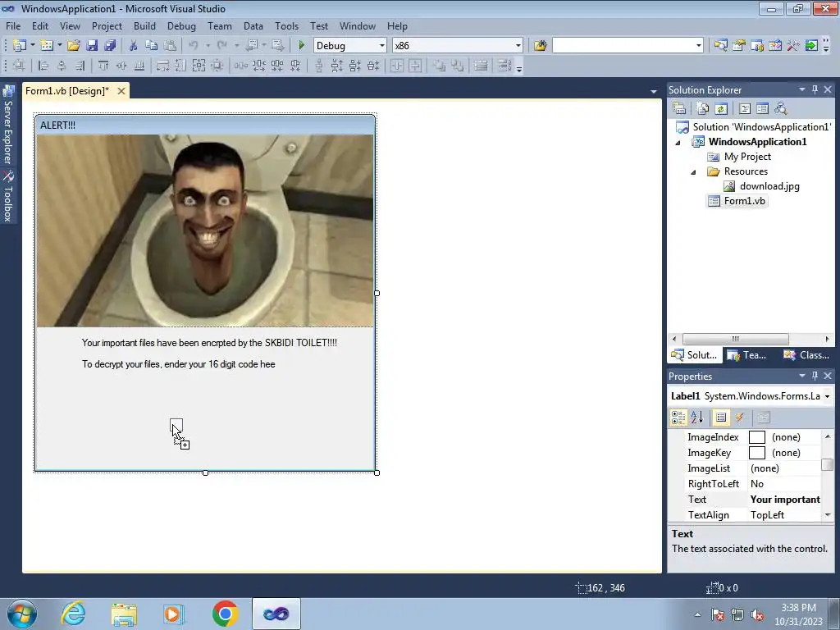Start debugging with the green play arrow

pyautogui.click(x=301, y=46)
